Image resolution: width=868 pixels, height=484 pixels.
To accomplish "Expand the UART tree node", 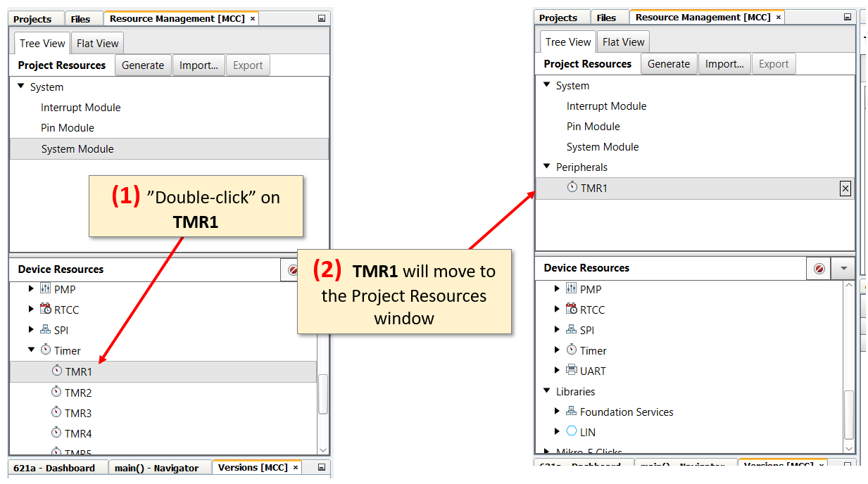I will [557, 371].
